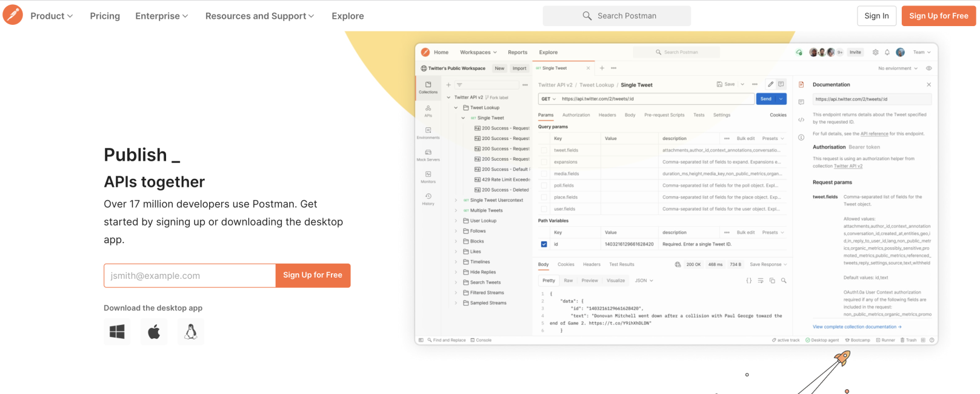The height and width of the screenshot is (394, 980).
Task: Open the comments icon in right rail
Action: (801, 102)
